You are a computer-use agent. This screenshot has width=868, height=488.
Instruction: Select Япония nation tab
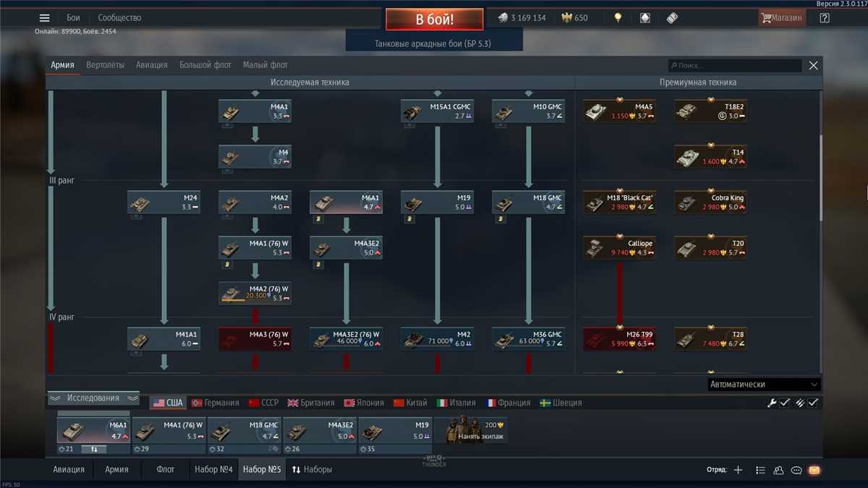364,403
